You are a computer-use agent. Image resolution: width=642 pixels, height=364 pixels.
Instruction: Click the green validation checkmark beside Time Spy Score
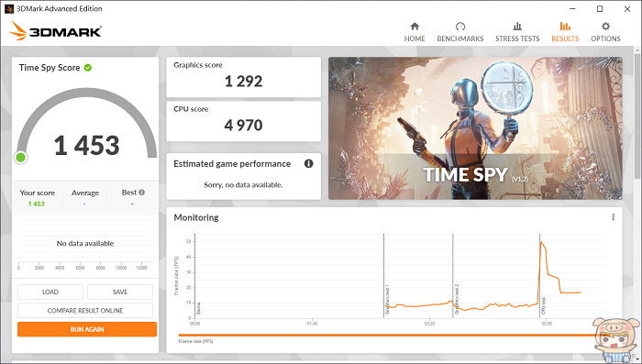point(88,68)
